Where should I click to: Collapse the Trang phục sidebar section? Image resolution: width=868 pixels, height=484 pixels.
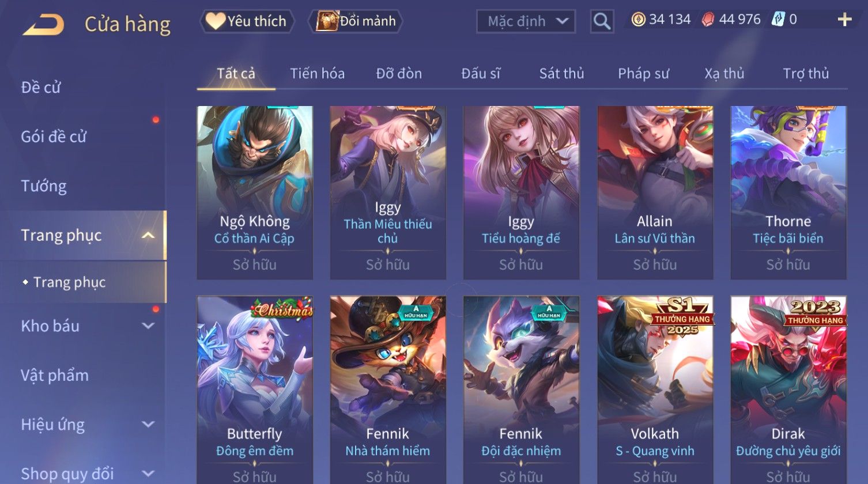148,236
